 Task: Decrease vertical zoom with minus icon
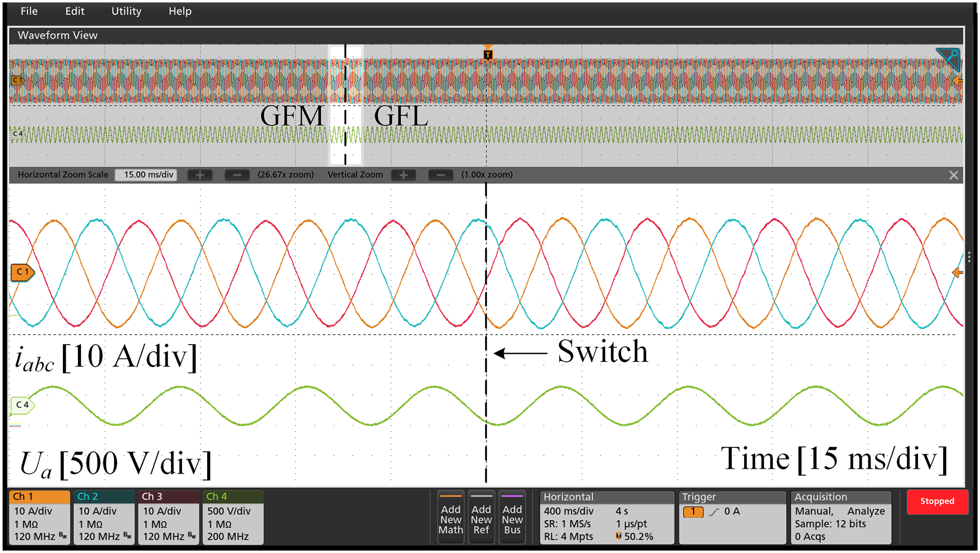441,175
